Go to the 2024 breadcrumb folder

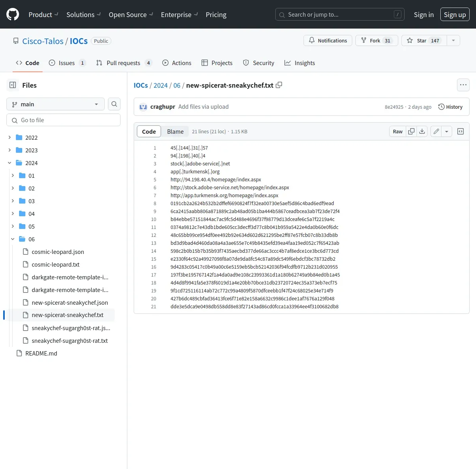[x=161, y=85]
